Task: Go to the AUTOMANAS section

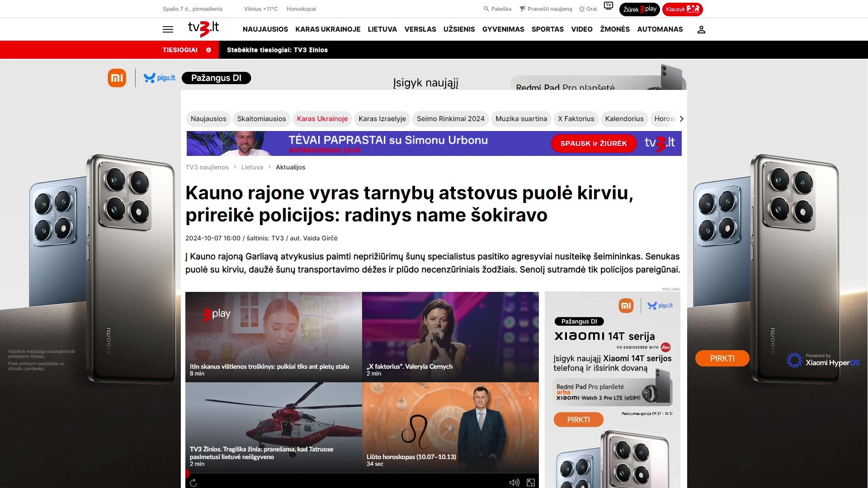Action: [x=660, y=29]
